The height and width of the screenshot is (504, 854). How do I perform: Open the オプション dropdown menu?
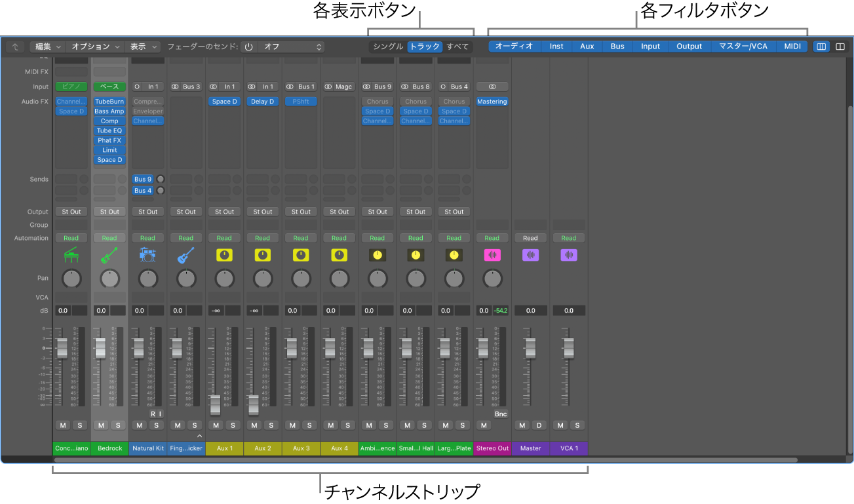(x=96, y=47)
